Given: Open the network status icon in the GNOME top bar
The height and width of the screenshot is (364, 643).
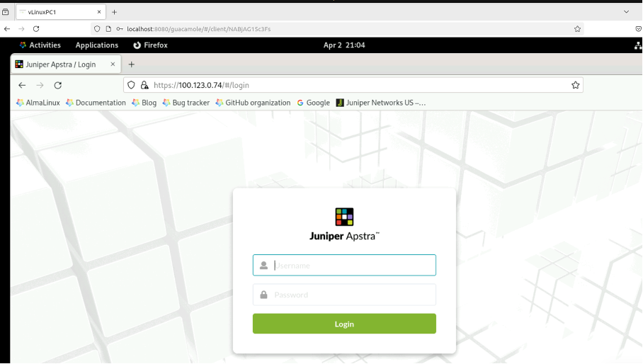Looking at the screenshot, I should (637, 45).
